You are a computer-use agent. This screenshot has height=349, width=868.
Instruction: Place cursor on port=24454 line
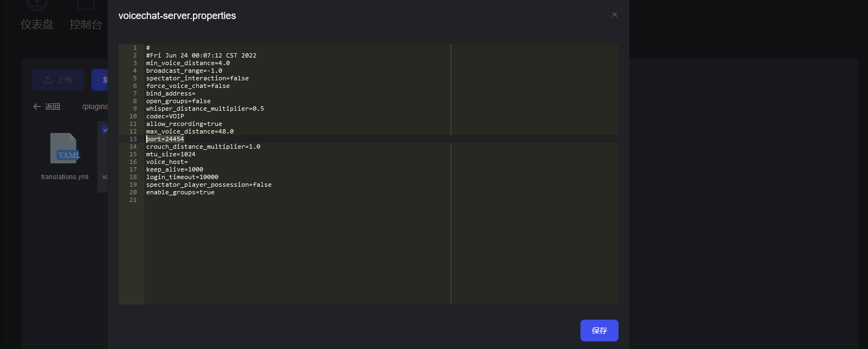[x=165, y=139]
